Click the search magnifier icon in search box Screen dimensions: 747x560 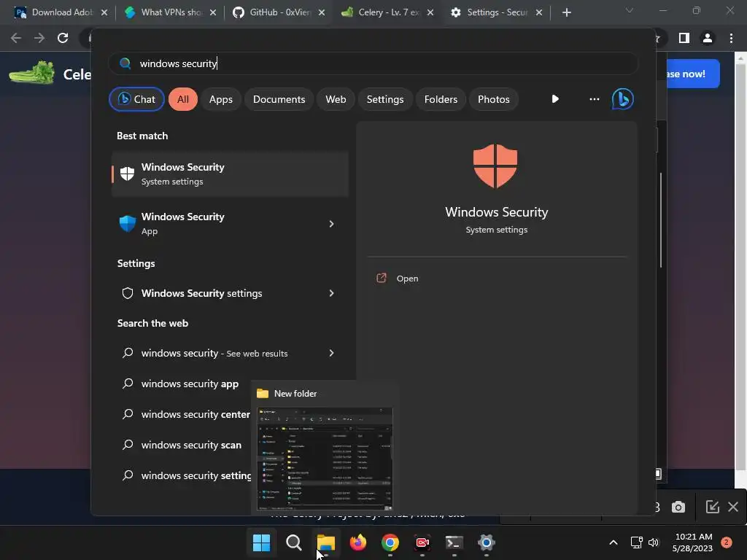125,63
